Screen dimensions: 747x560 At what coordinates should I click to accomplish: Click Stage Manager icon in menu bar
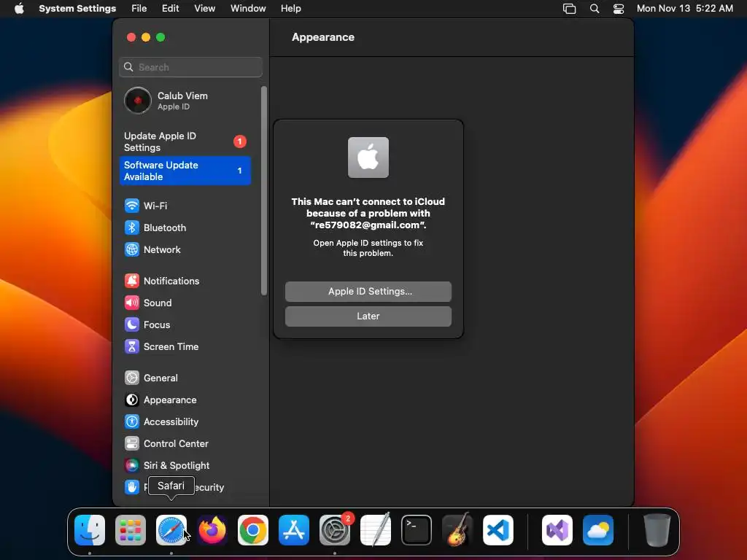(569, 9)
